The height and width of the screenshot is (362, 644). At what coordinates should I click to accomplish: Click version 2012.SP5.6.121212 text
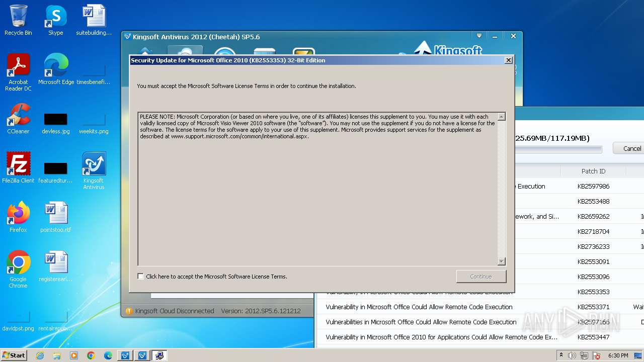tap(261, 311)
